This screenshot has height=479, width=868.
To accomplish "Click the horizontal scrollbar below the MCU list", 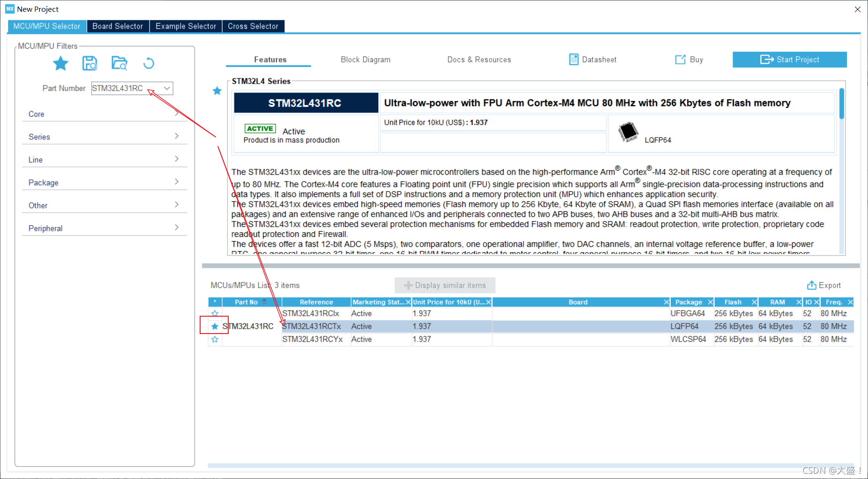I will (531, 465).
